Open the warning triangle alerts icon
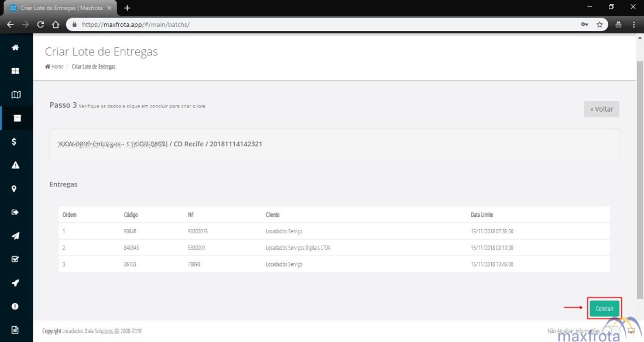Screen dimensions: 644x342 click(15, 165)
